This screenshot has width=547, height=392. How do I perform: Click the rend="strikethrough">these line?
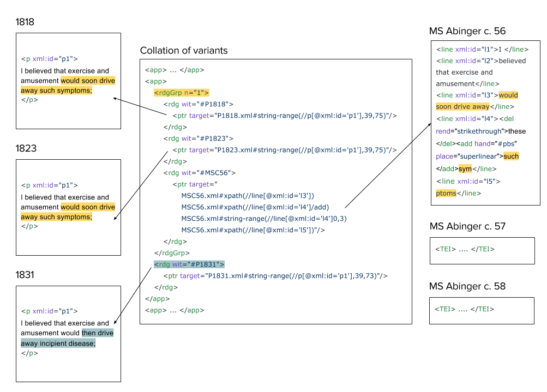[480, 131]
